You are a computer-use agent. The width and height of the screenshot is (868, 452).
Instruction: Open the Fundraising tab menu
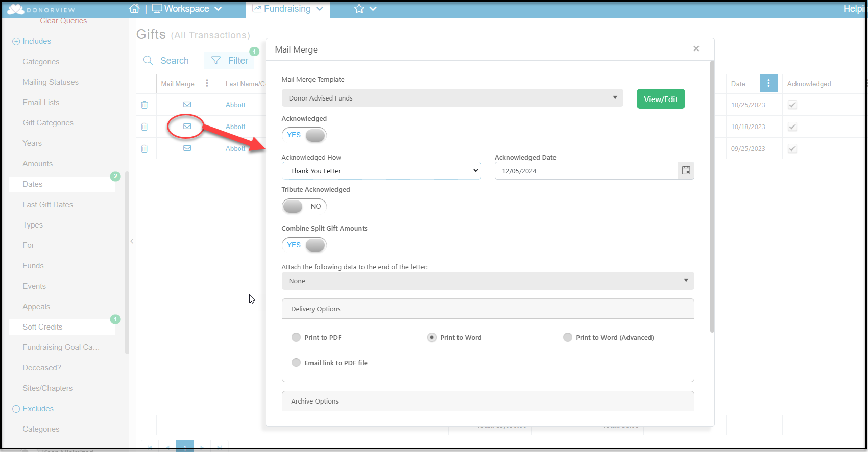[x=288, y=9]
